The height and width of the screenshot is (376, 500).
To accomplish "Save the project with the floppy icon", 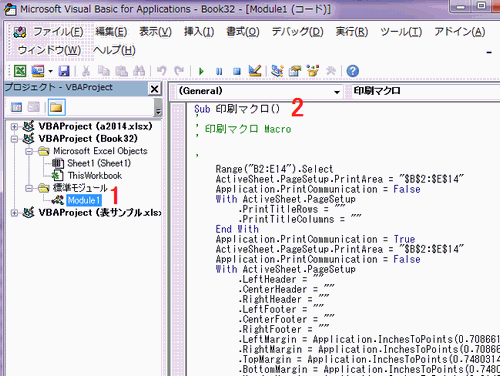I will [x=64, y=71].
